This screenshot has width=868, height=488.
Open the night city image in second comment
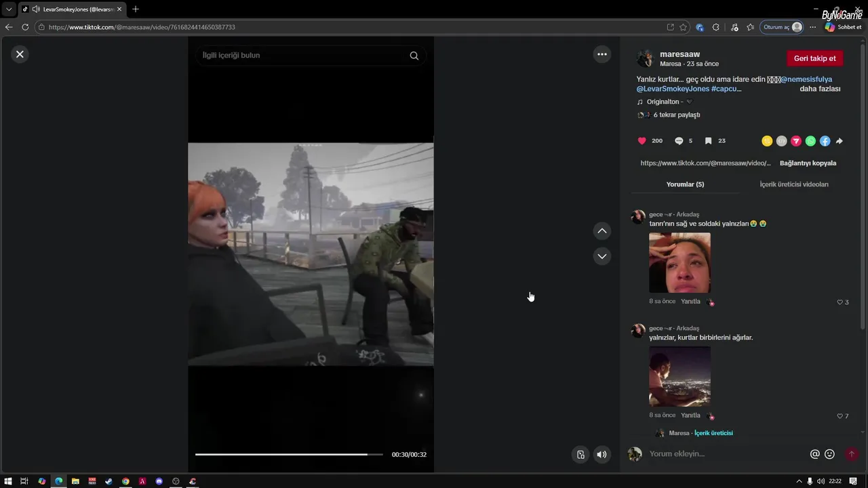[679, 377]
